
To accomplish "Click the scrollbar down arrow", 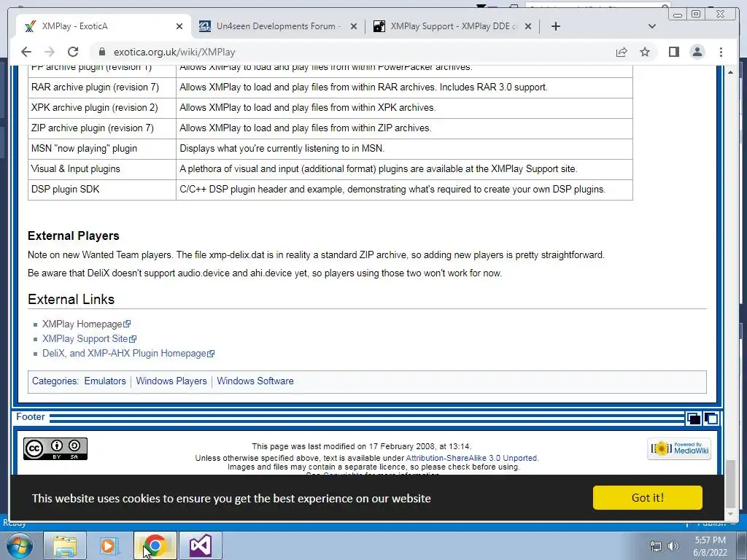I will coord(731,515).
